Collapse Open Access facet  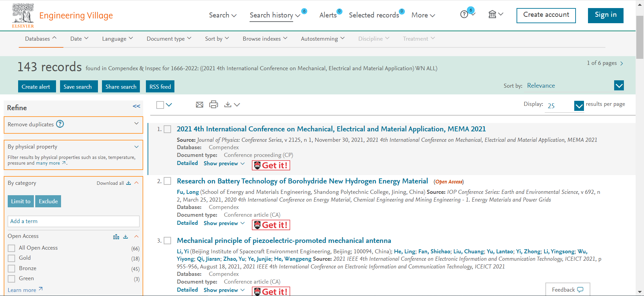(137, 237)
